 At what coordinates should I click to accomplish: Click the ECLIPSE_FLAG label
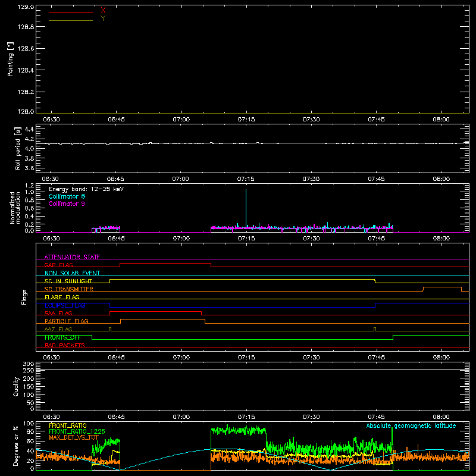(65, 305)
